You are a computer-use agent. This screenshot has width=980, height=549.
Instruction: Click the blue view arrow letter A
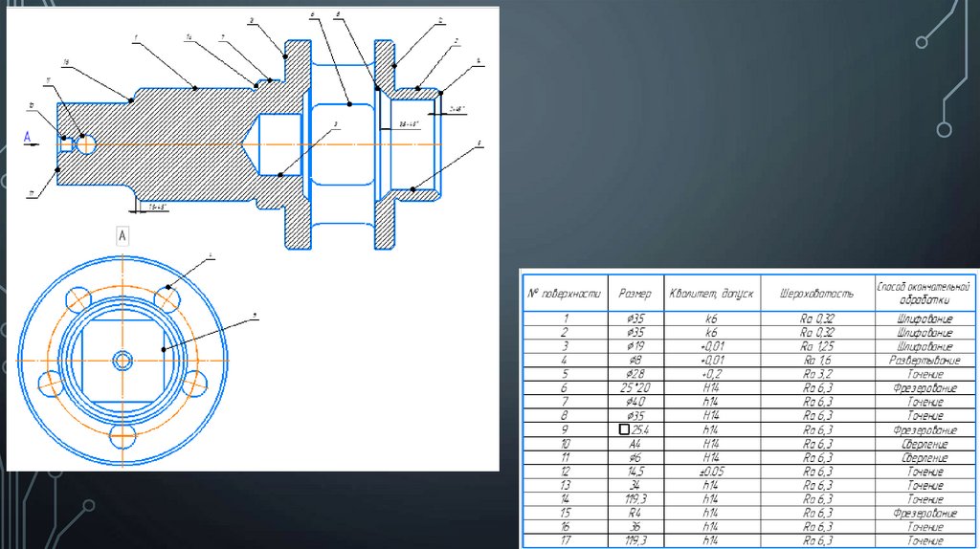(x=26, y=137)
